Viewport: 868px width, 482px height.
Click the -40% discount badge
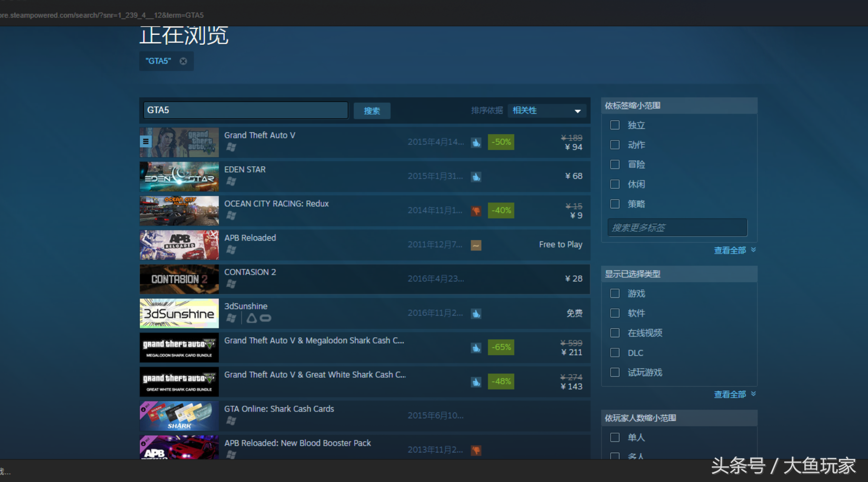tap(501, 210)
